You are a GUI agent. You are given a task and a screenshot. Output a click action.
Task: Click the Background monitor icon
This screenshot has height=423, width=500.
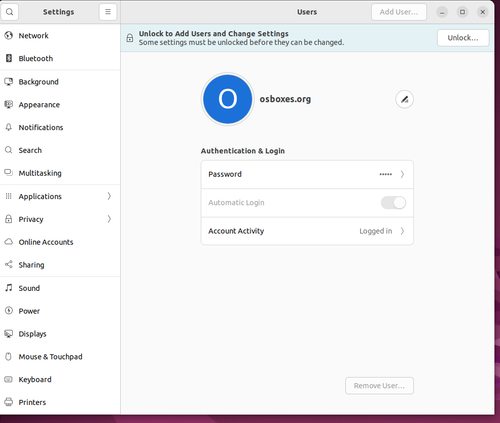[9, 82]
